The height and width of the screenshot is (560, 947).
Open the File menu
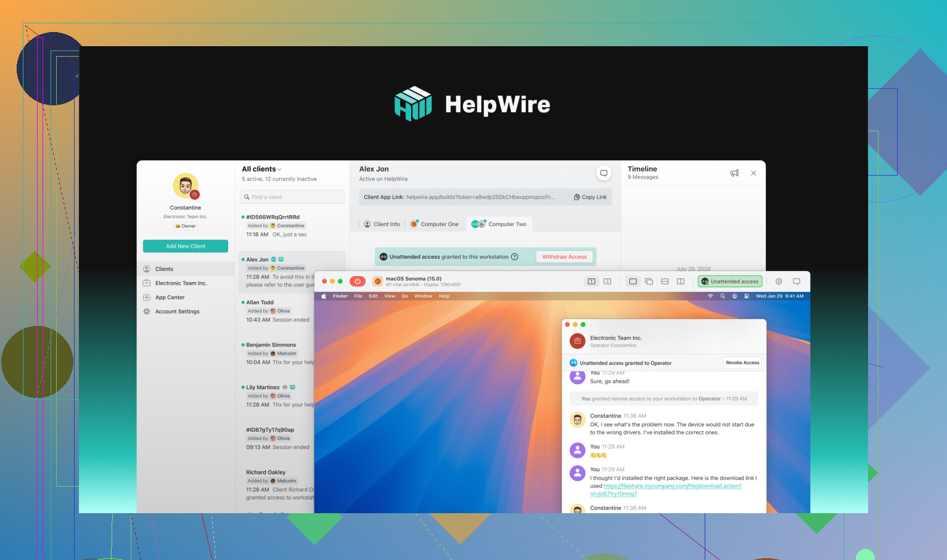(x=358, y=296)
